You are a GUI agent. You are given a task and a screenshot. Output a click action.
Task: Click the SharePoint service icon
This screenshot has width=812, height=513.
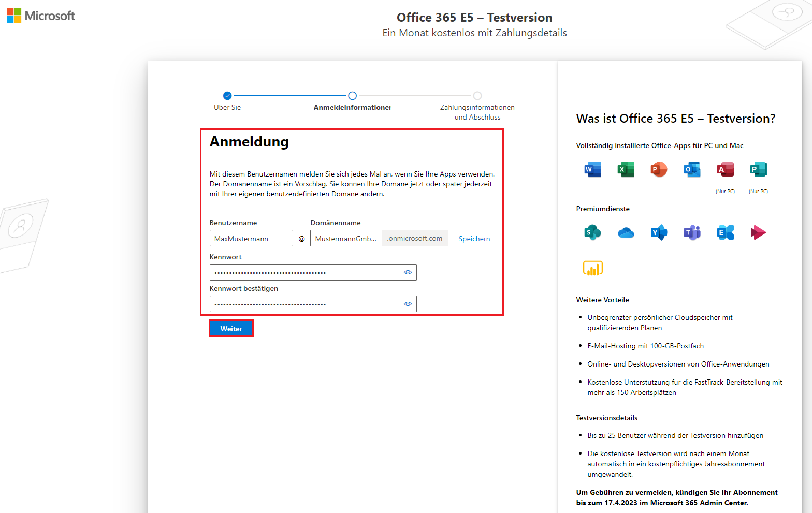[x=592, y=232]
